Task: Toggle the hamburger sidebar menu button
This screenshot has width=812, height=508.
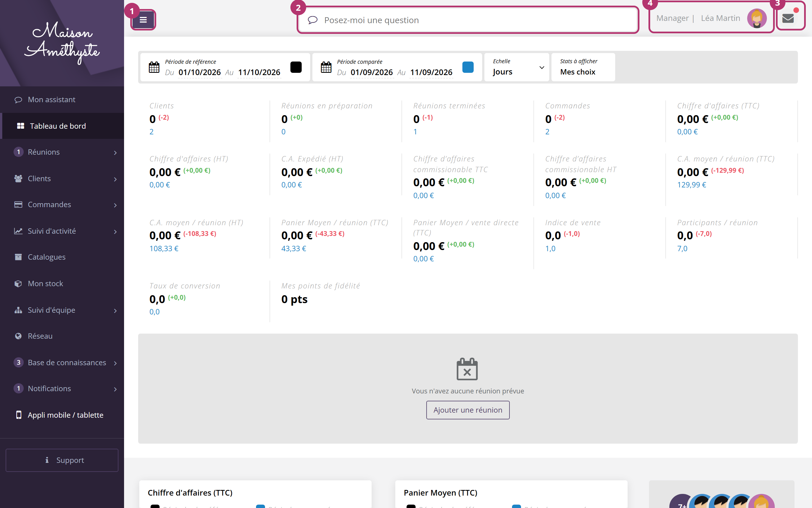Action: point(143,20)
